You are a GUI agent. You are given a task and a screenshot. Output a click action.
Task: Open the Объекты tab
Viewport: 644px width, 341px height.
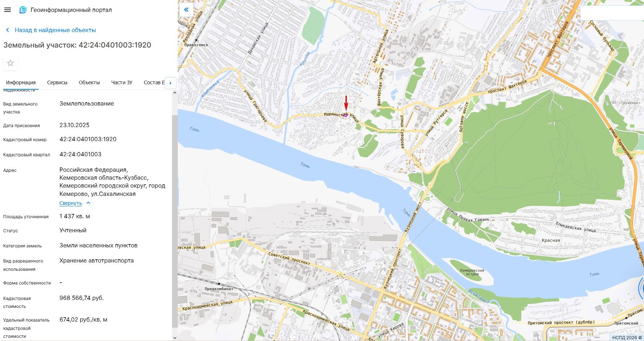pyautogui.click(x=89, y=82)
